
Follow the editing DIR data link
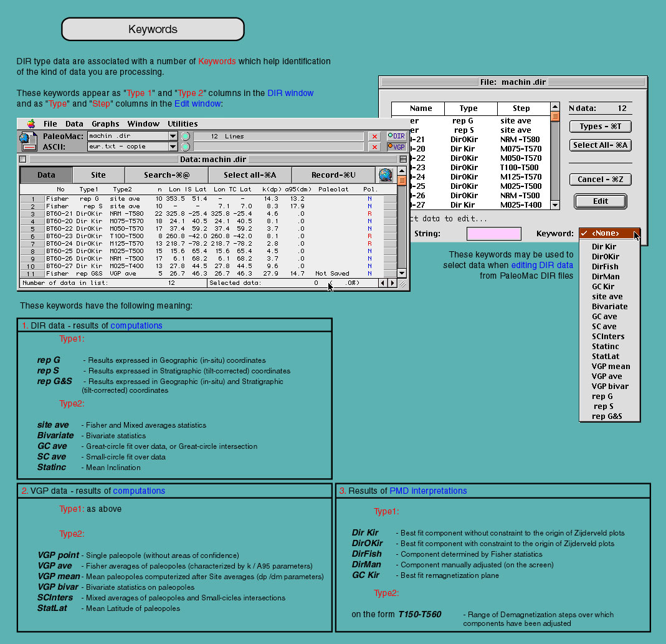[542, 265]
